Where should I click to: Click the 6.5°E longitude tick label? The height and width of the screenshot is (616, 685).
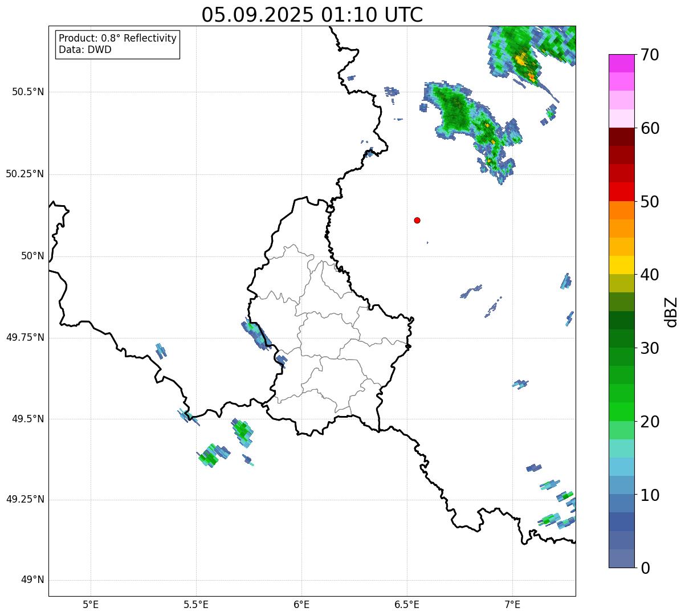[407, 603]
